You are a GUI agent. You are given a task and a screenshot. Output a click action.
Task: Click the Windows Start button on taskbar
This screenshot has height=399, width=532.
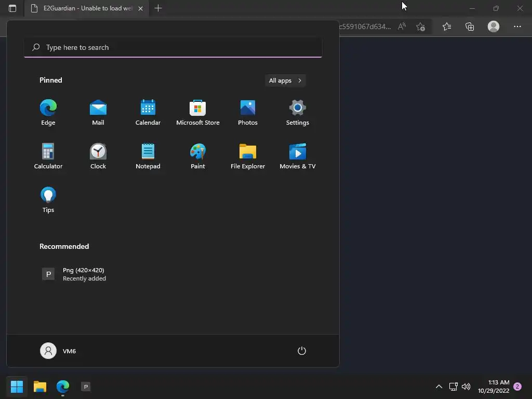(x=17, y=387)
